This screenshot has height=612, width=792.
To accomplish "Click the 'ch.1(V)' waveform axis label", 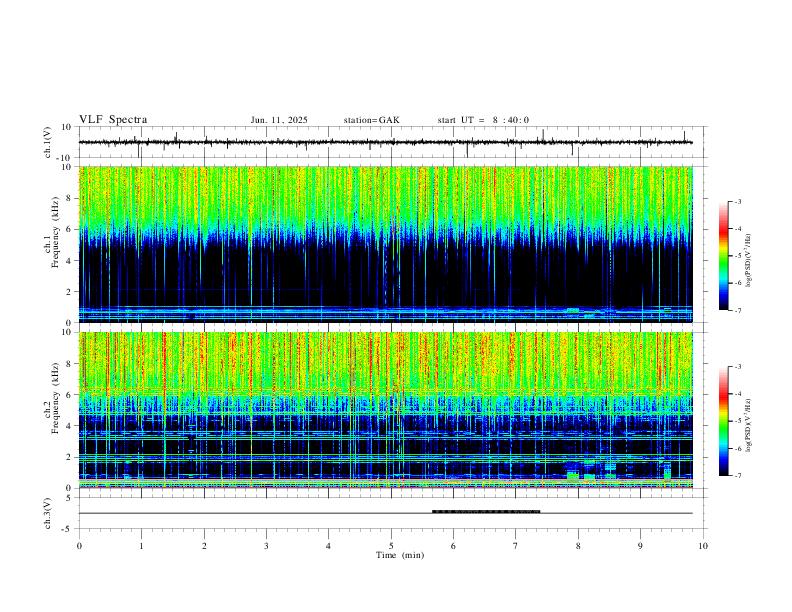I will point(48,142).
